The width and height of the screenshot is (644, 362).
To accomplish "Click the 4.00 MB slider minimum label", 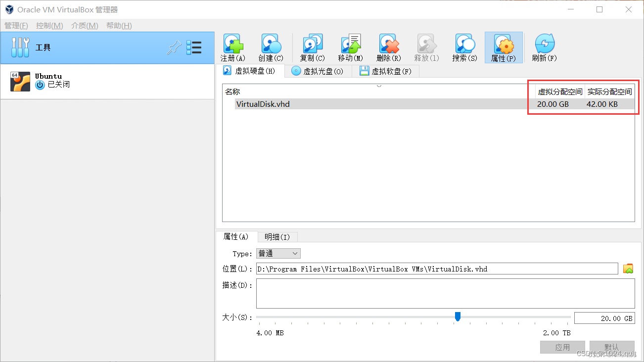I will [270, 333].
